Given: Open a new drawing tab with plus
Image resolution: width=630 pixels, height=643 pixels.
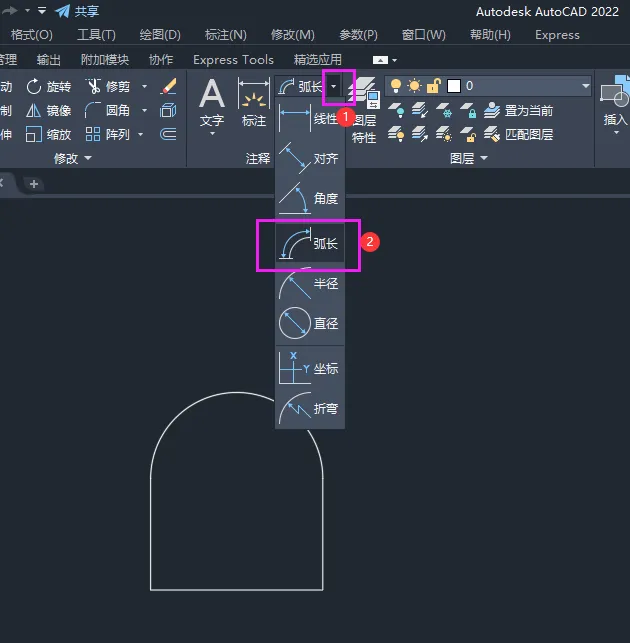Looking at the screenshot, I should pos(34,184).
